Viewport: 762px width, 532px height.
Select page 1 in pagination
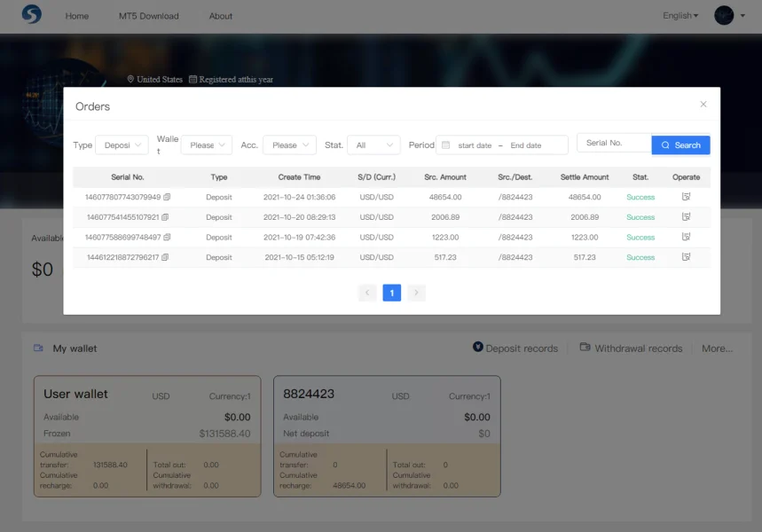coord(391,293)
